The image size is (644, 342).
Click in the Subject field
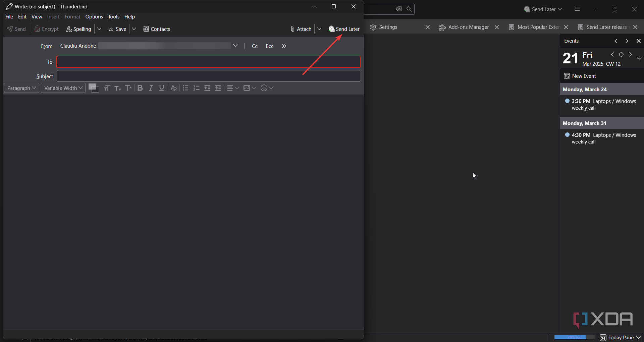coord(208,76)
